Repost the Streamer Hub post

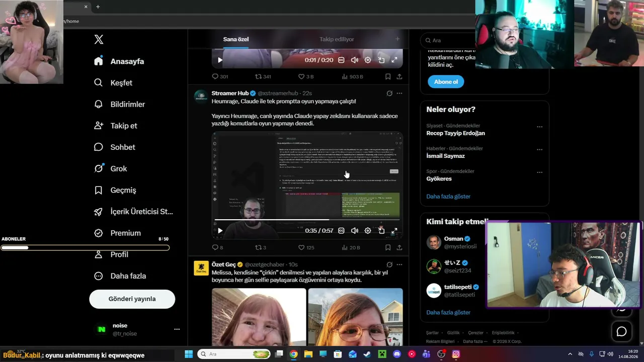coord(261,247)
